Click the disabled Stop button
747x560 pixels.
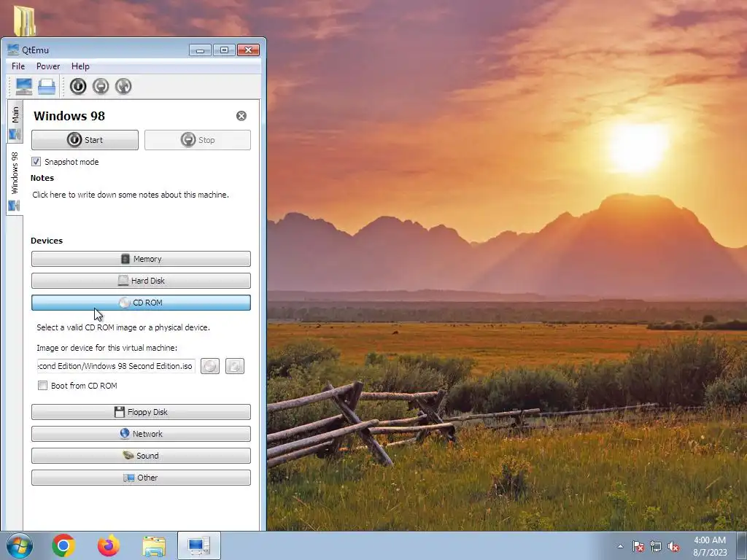click(x=198, y=140)
